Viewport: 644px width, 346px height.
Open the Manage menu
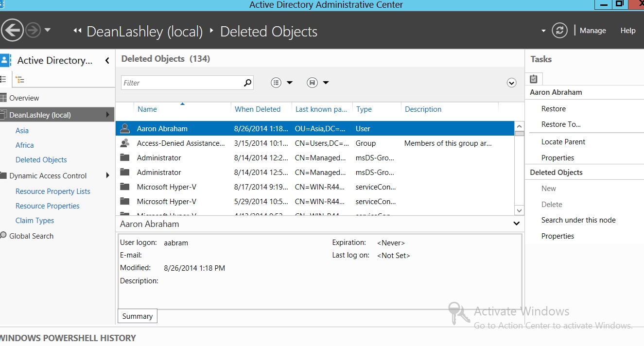(x=592, y=31)
